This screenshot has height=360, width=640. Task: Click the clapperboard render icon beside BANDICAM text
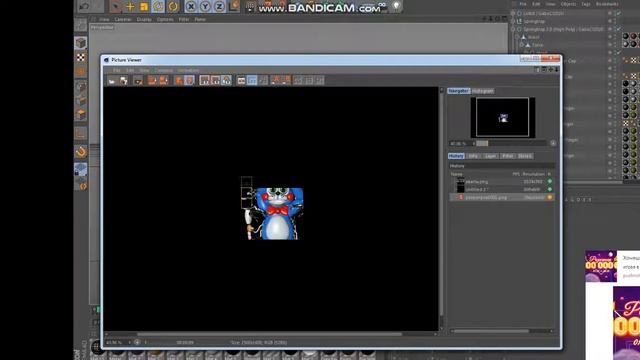tap(251, 7)
